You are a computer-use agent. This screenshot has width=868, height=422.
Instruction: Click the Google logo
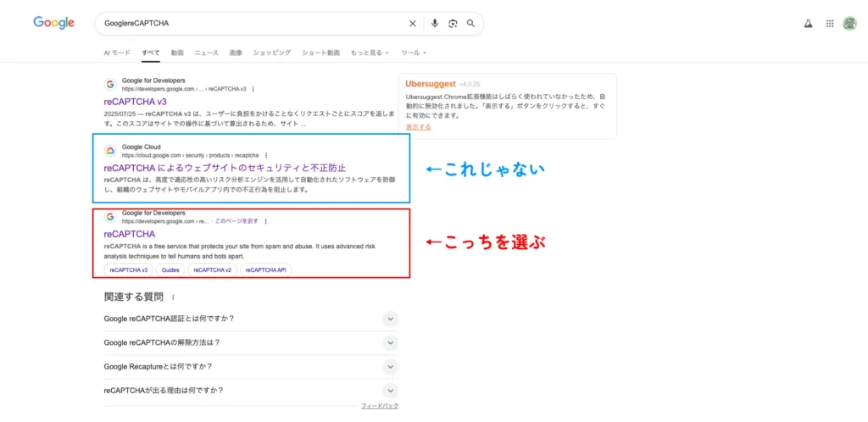click(53, 23)
